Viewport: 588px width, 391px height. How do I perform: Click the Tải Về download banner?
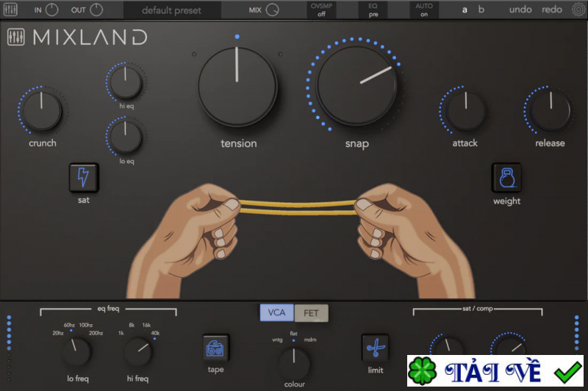tap(495, 370)
